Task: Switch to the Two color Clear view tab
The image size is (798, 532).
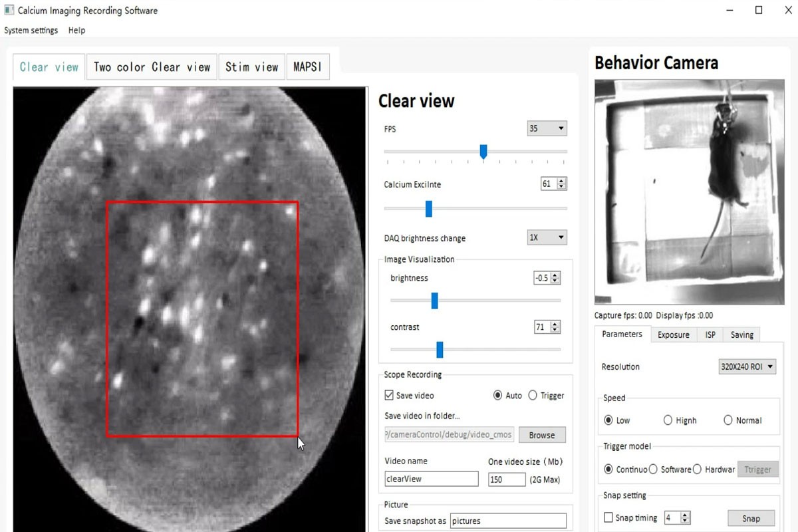Action: click(x=152, y=67)
